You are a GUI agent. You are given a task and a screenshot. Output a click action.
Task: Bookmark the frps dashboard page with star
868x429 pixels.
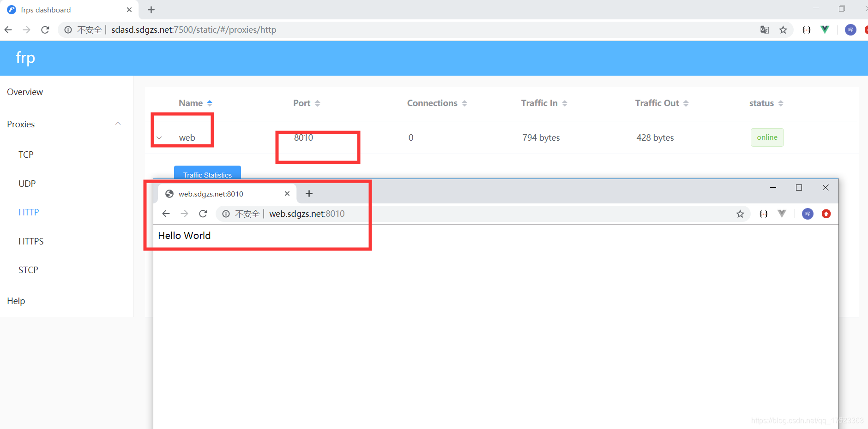(x=783, y=30)
